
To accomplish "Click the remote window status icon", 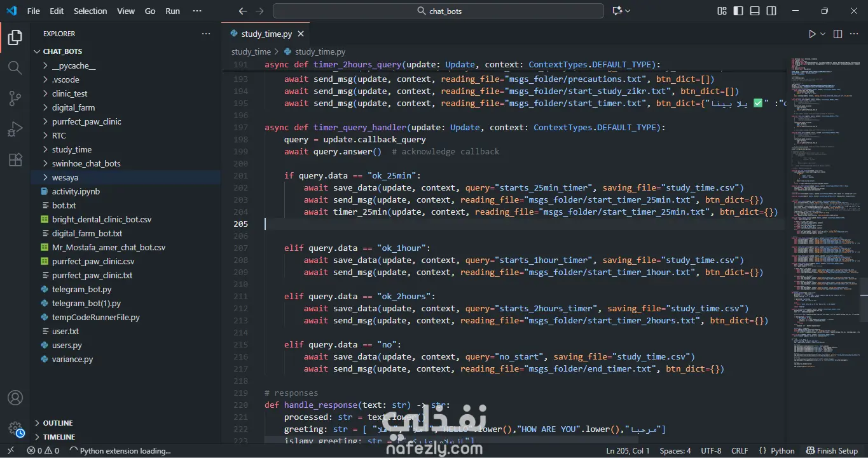I will click(10, 451).
